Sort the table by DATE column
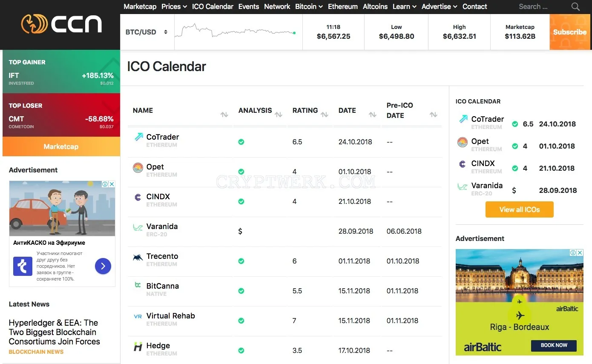The height and width of the screenshot is (364, 592). point(372,115)
